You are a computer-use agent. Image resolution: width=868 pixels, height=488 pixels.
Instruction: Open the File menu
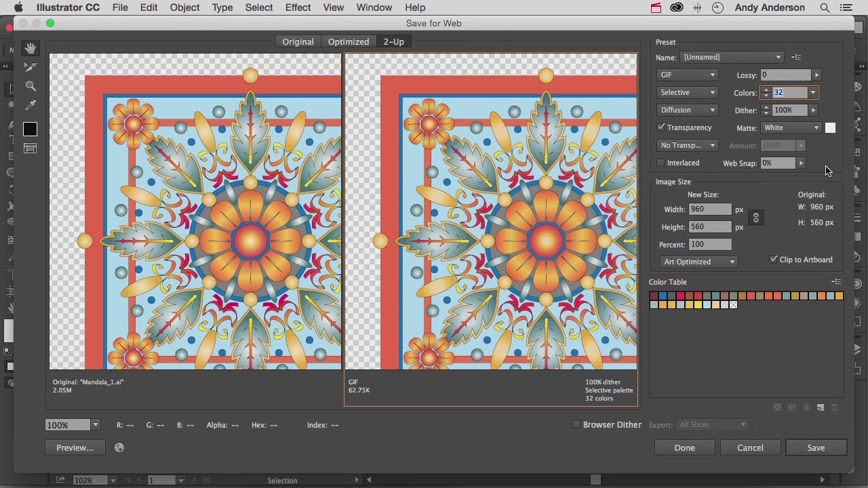click(x=120, y=7)
